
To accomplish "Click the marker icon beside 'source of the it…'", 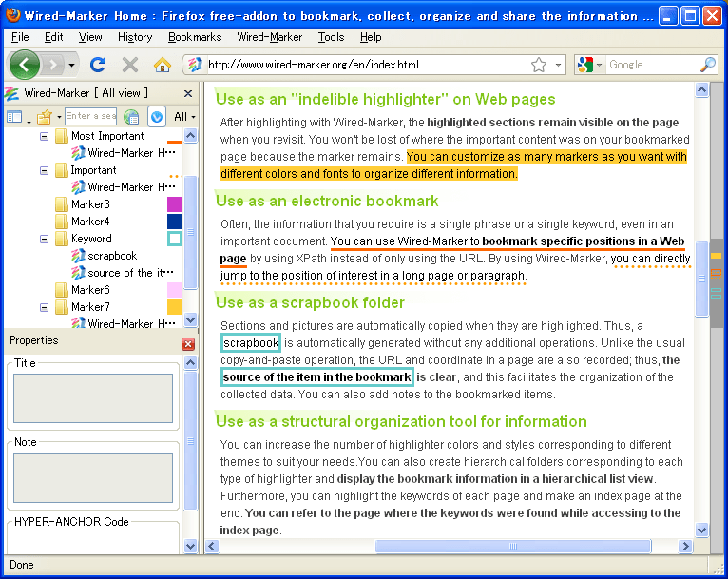I will pyautogui.click(x=78, y=273).
